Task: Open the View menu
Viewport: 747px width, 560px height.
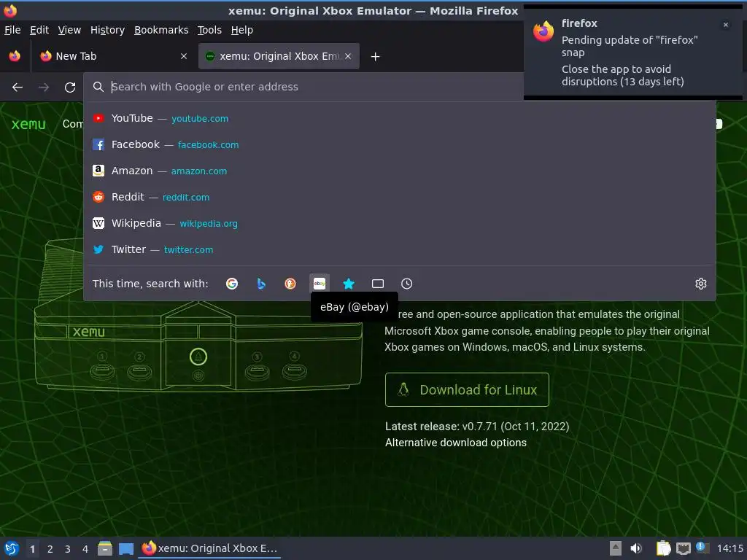Action: point(69,30)
